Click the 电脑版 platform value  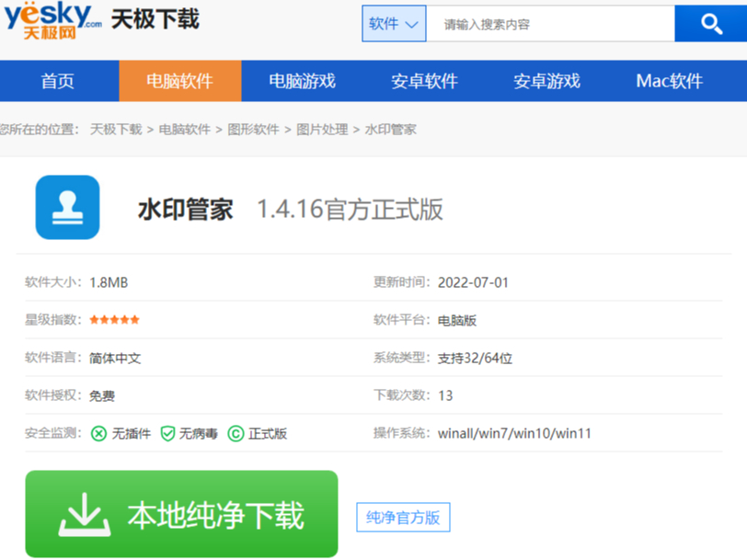coord(457,321)
